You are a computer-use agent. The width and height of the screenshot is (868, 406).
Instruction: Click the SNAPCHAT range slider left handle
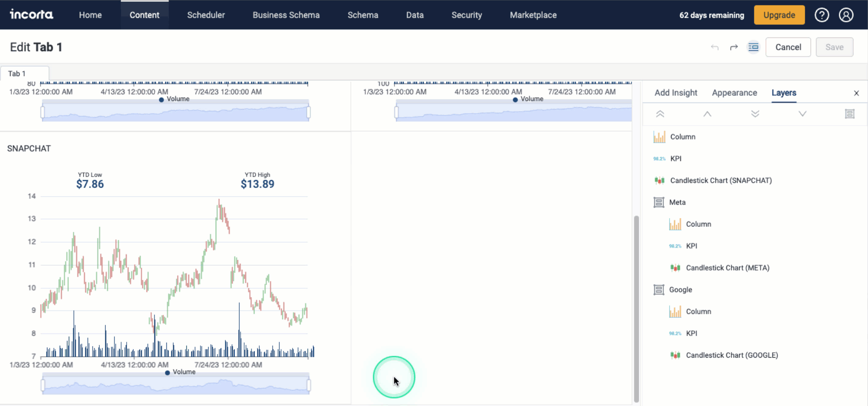click(x=43, y=385)
